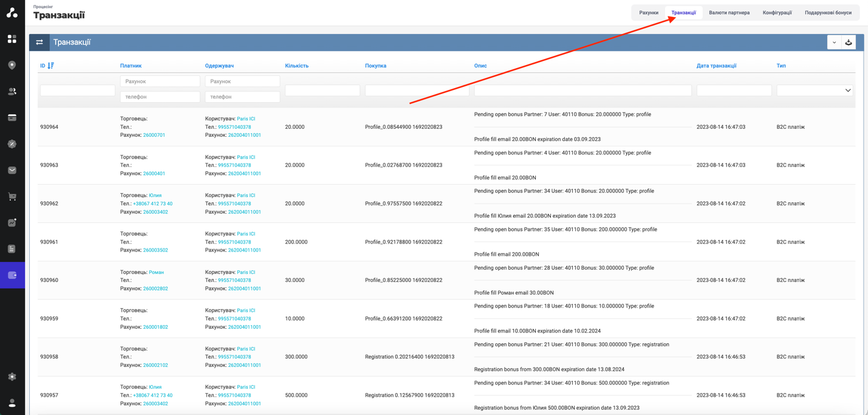
Task: Open merchant link Роман in row 930960
Action: click(156, 272)
